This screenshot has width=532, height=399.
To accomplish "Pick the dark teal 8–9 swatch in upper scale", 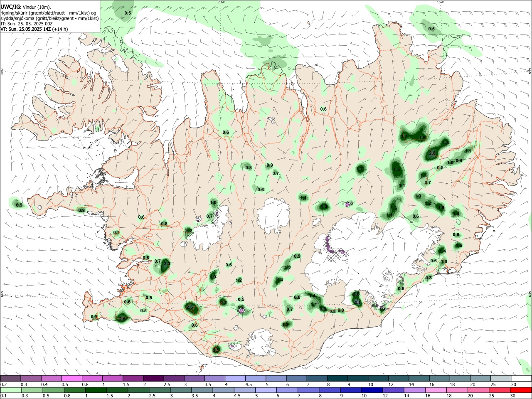I will 337,378.
